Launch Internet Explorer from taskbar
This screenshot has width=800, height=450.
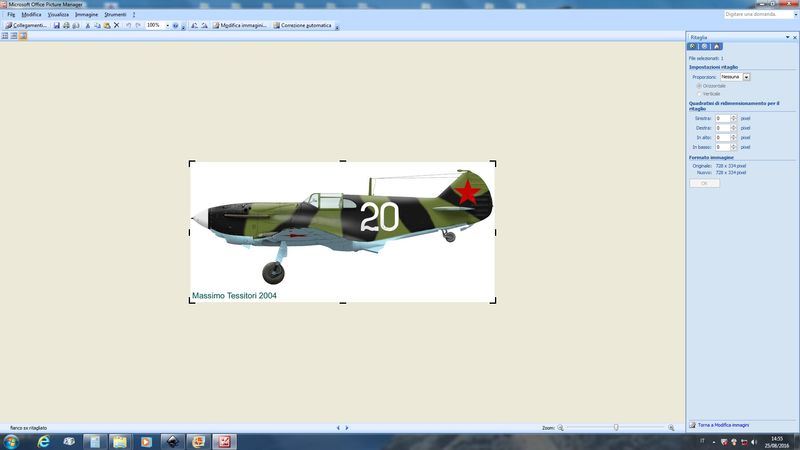44,441
